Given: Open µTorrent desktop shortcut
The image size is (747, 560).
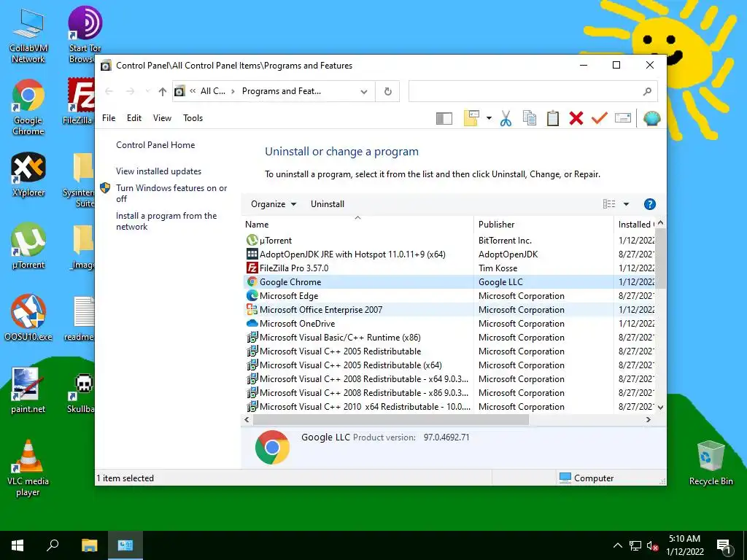Looking at the screenshot, I should 28,246.
